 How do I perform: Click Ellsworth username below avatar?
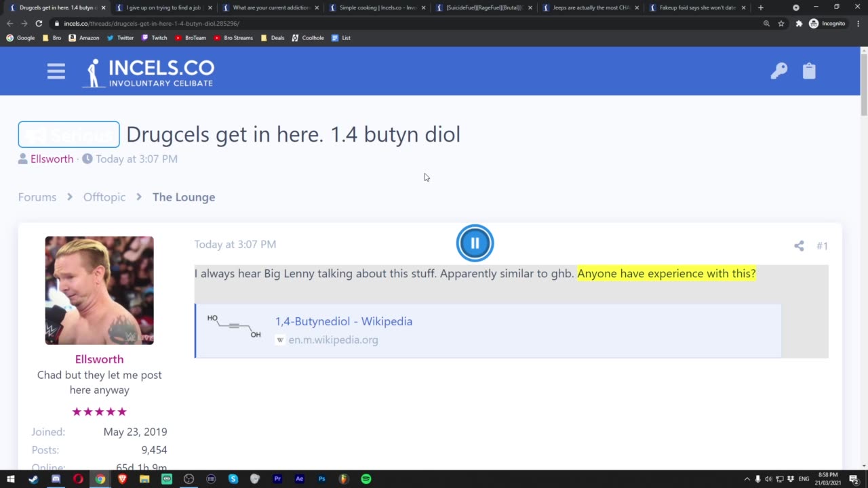(99, 359)
